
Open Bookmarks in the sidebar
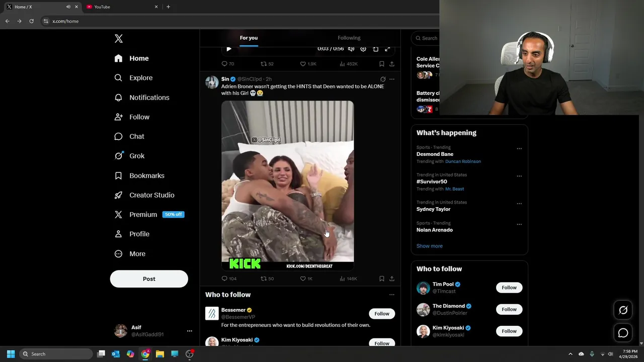click(139, 175)
